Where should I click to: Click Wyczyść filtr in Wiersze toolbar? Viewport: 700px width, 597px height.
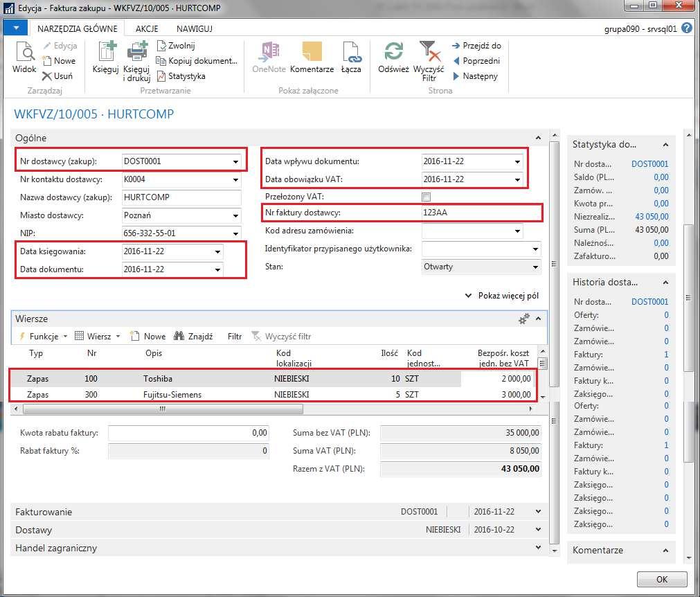point(281,336)
